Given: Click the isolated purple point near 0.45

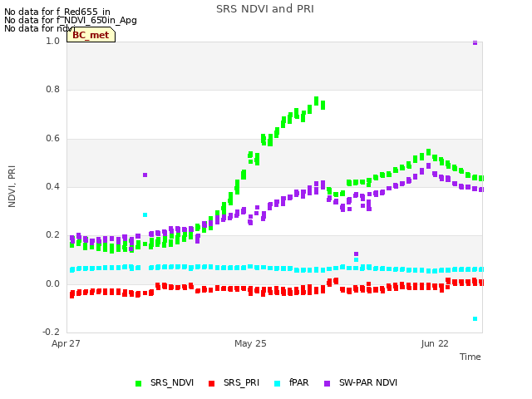Looking at the screenshot, I should [145, 175].
